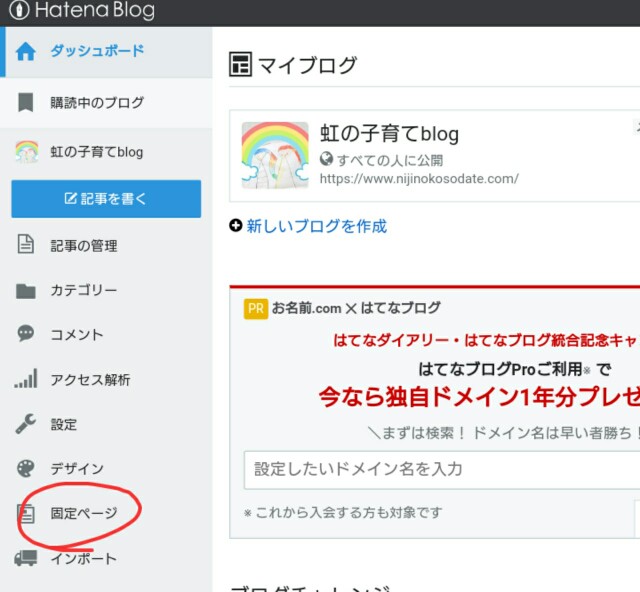The image size is (640, 592).
Task: Click the wrench 設定 icon
Action: click(x=25, y=423)
